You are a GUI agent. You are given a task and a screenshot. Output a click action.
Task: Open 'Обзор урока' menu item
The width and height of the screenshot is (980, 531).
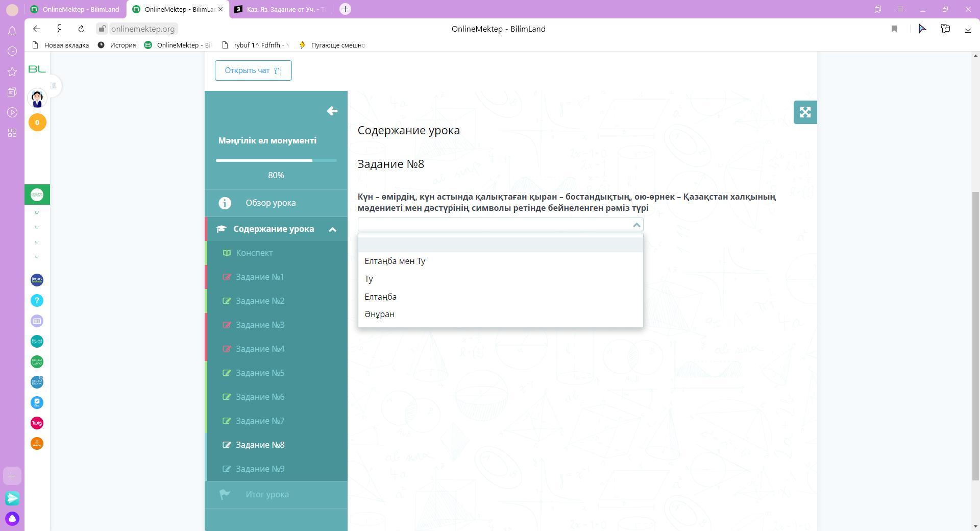[x=270, y=203]
